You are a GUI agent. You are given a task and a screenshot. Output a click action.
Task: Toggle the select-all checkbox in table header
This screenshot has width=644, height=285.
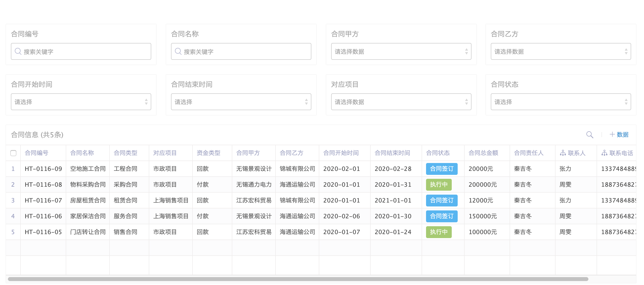click(14, 153)
